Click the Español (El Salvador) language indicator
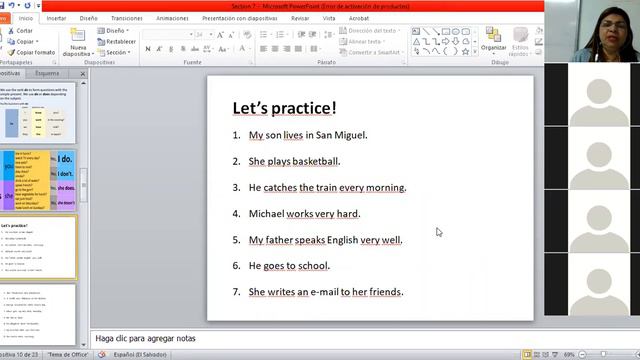 pos(140,355)
